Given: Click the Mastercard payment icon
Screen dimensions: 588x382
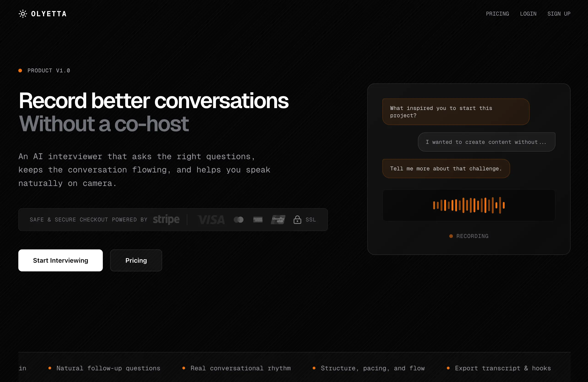Looking at the screenshot, I should pyautogui.click(x=238, y=219).
